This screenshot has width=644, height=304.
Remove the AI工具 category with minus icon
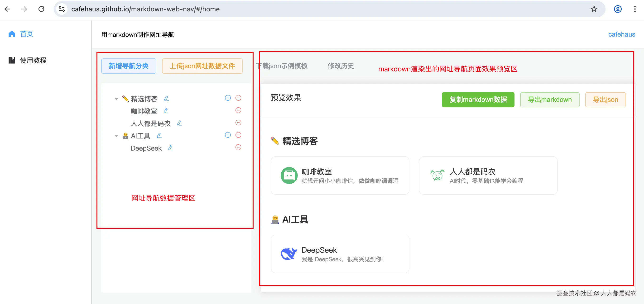coord(238,135)
